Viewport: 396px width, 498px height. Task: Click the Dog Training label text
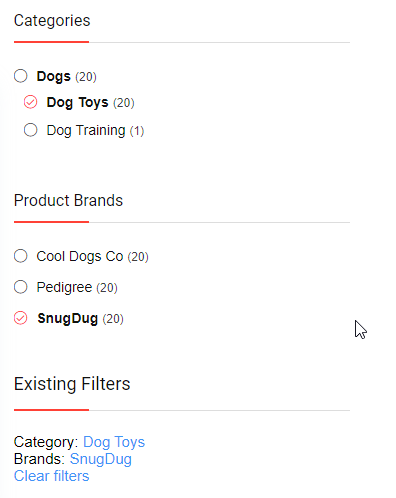point(86,130)
